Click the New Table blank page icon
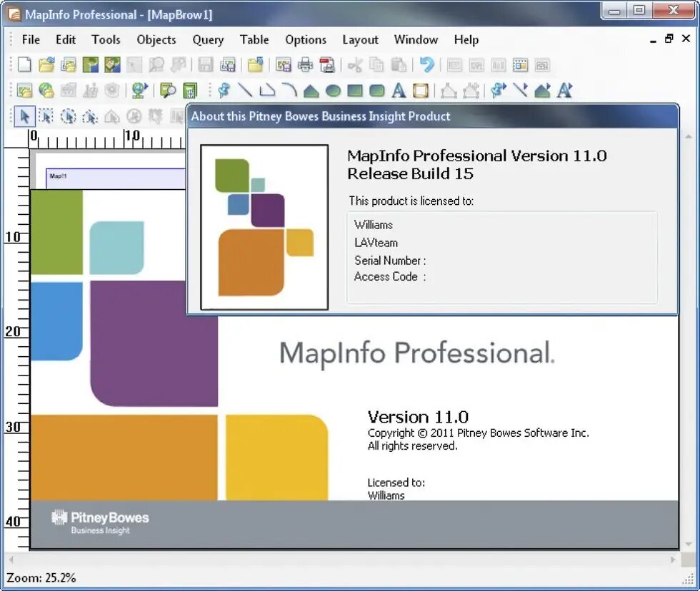Viewport: 700px width, 591px height. coord(24,65)
